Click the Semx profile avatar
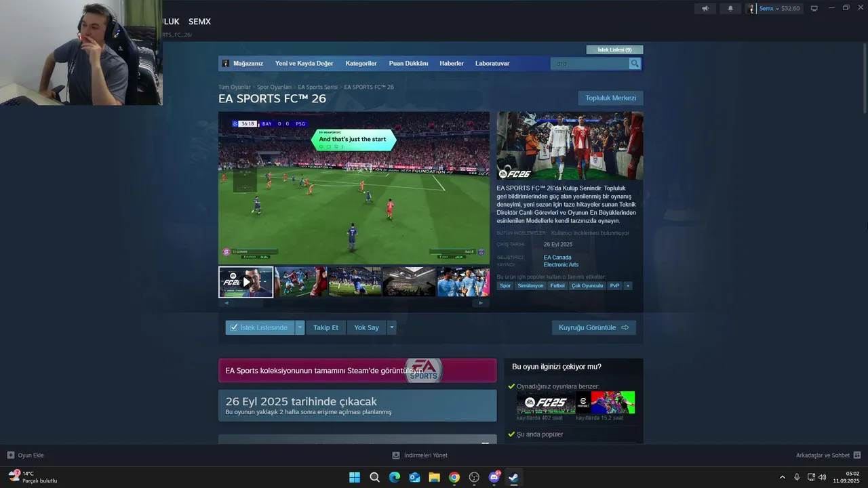The image size is (868, 488). (x=751, y=8)
